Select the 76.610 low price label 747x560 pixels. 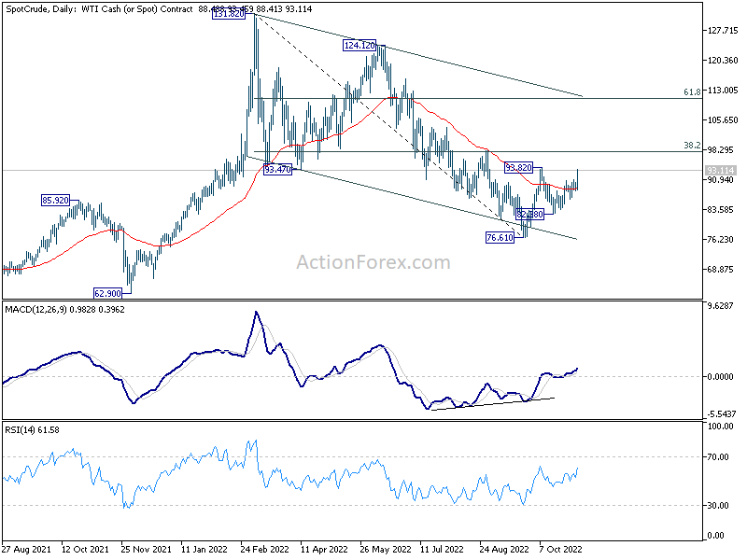(500, 237)
